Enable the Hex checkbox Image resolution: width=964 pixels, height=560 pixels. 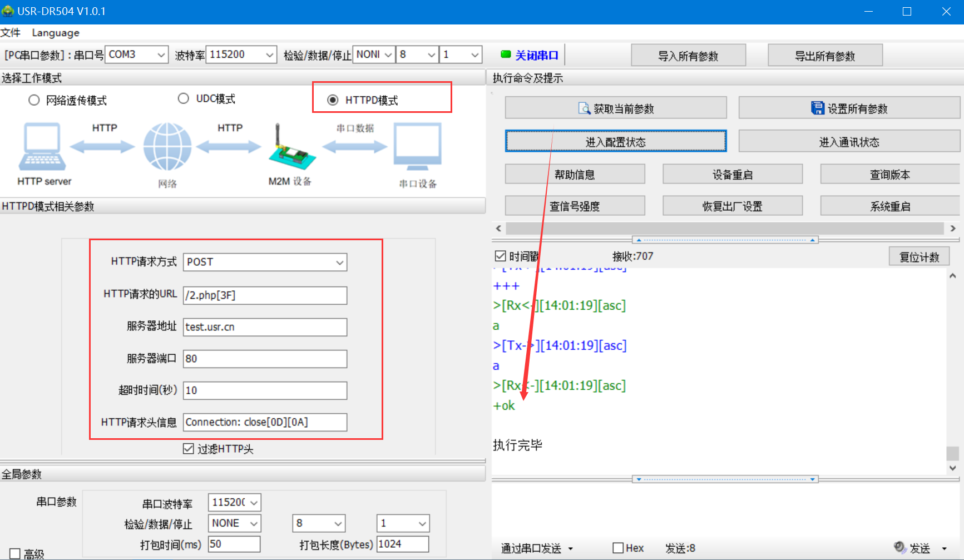pyautogui.click(x=617, y=548)
